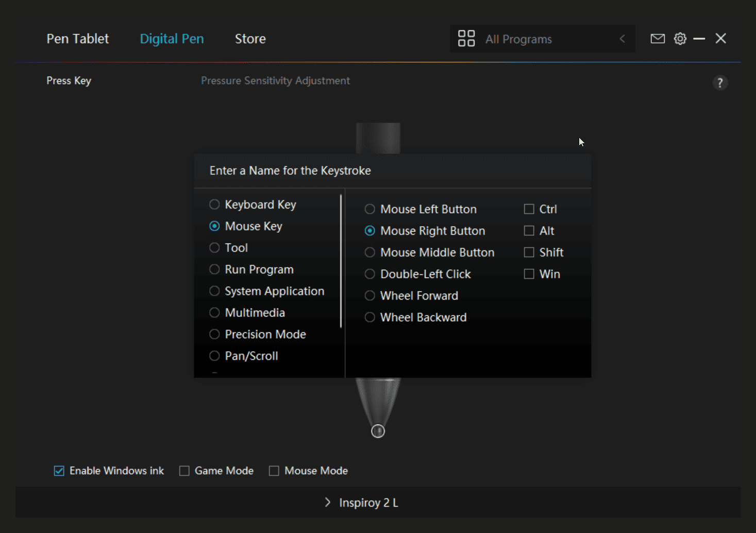The height and width of the screenshot is (533, 756).
Task: Close the Huion driver window
Action: [x=720, y=39]
